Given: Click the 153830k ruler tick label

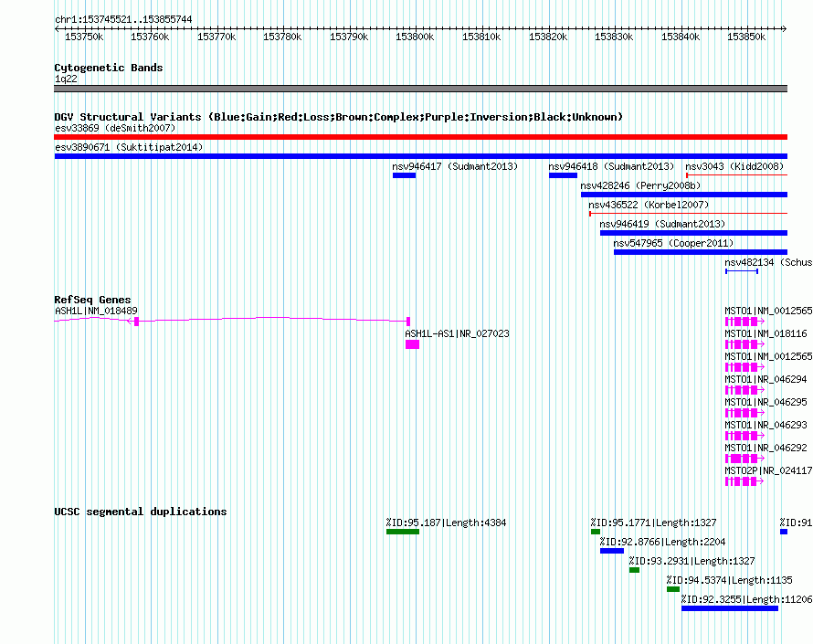Looking at the screenshot, I should point(614,37).
